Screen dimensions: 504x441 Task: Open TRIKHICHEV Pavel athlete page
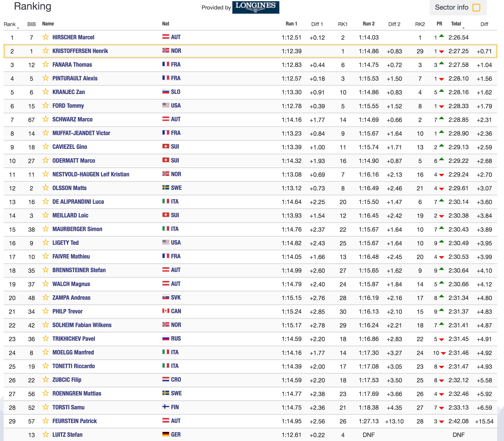pos(74,339)
